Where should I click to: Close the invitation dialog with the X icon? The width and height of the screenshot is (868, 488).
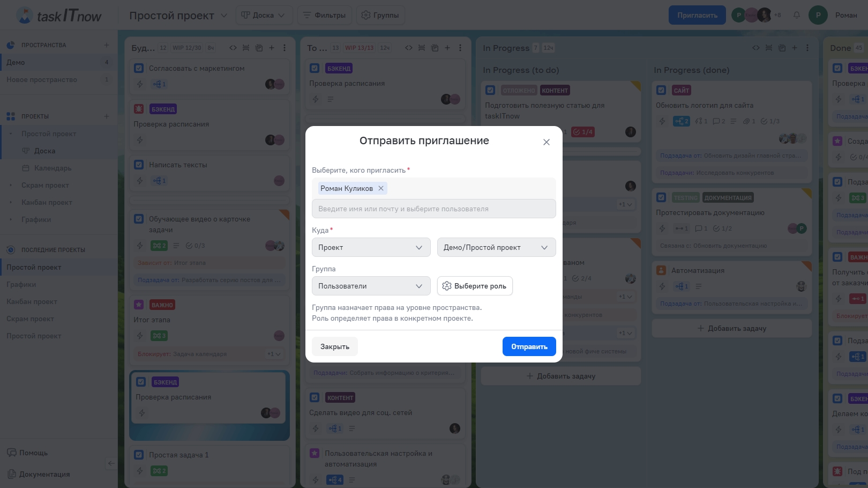tap(546, 142)
